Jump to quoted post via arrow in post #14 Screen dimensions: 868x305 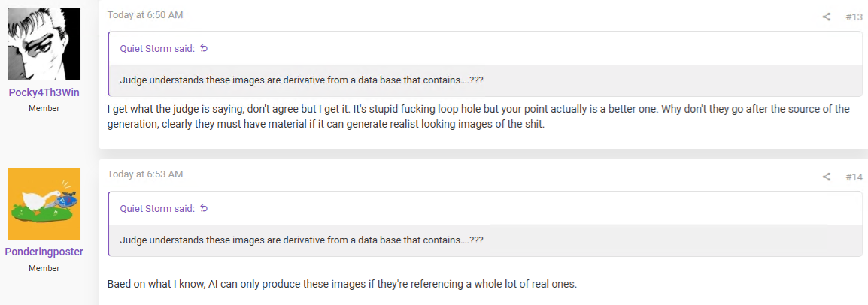tap(204, 208)
